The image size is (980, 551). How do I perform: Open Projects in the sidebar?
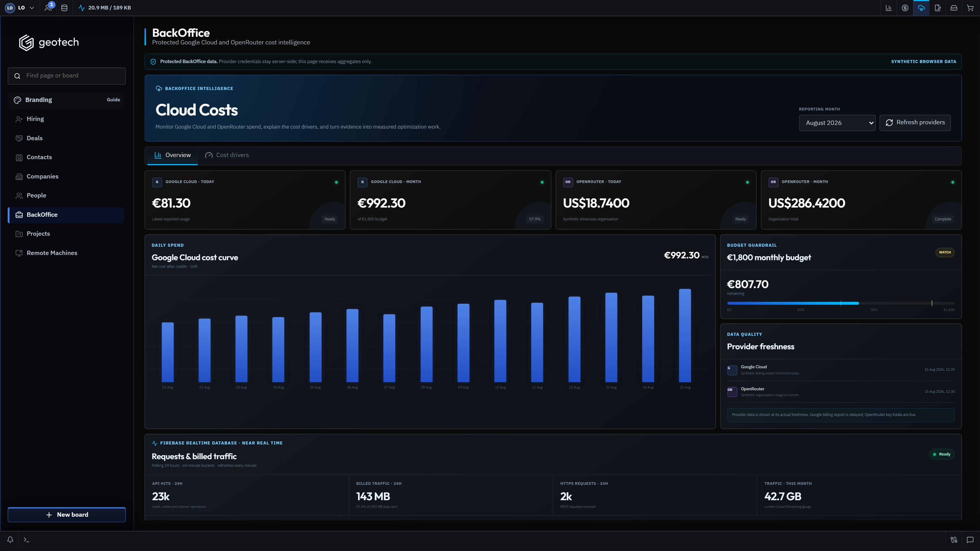tap(66, 234)
